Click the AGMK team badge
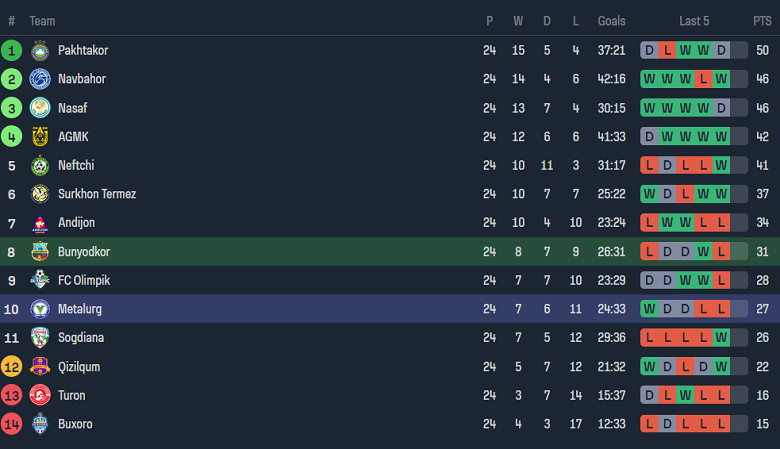This screenshot has width=780, height=449. coord(40,137)
